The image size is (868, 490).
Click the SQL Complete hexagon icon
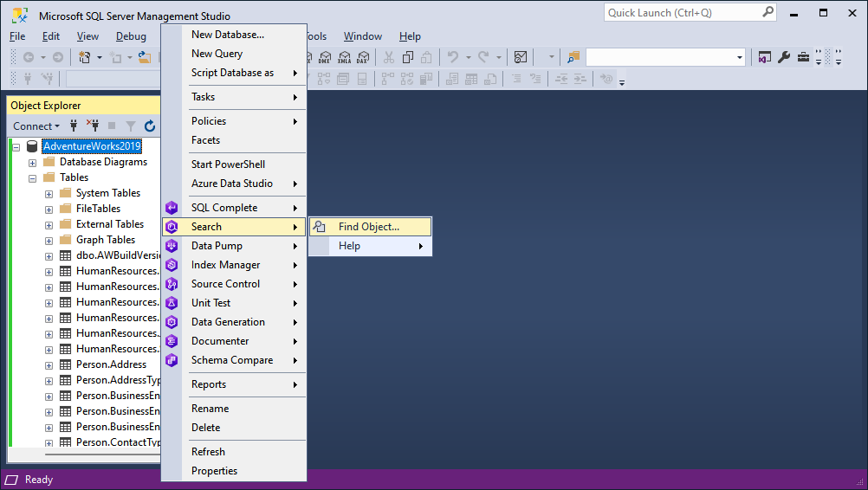pyautogui.click(x=172, y=208)
